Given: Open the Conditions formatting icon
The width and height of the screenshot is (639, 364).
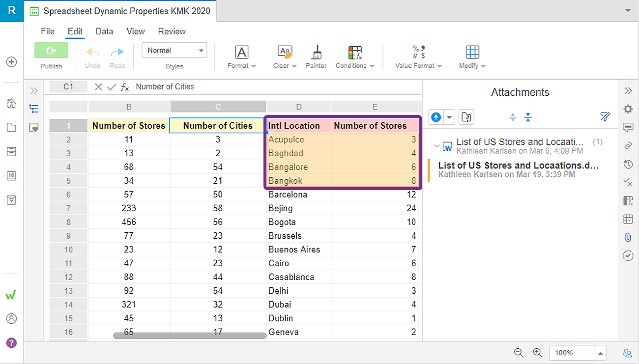Looking at the screenshot, I should coord(355,53).
